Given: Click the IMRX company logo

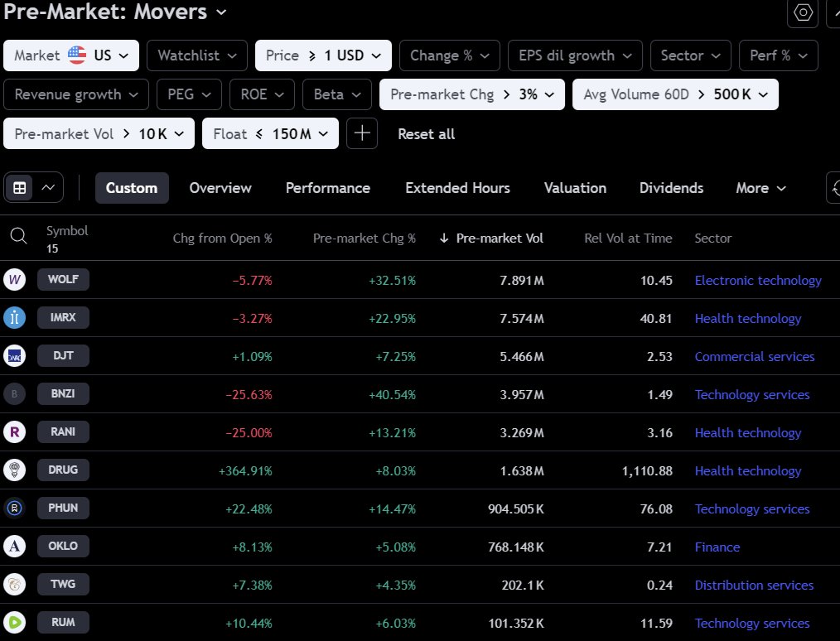Looking at the screenshot, I should 14,317.
